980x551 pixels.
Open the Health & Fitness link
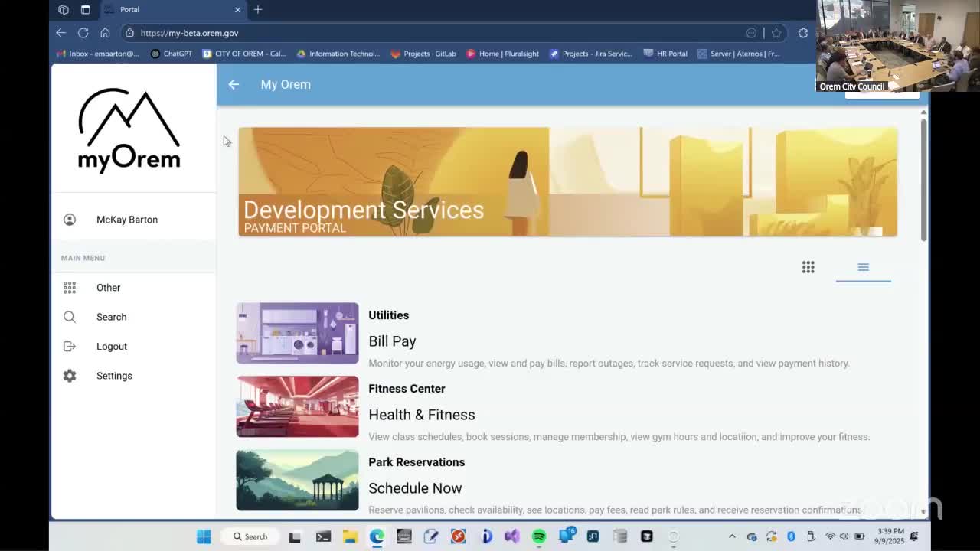pyautogui.click(x=421, y=415)
